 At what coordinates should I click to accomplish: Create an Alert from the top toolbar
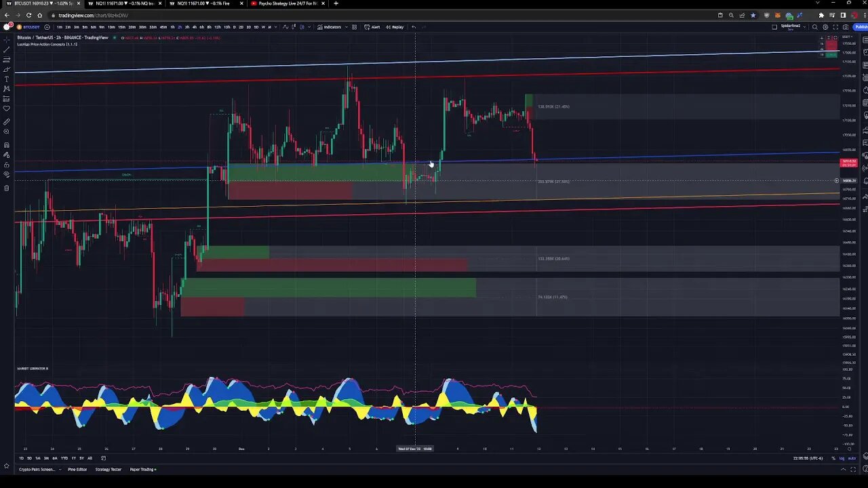372,27
